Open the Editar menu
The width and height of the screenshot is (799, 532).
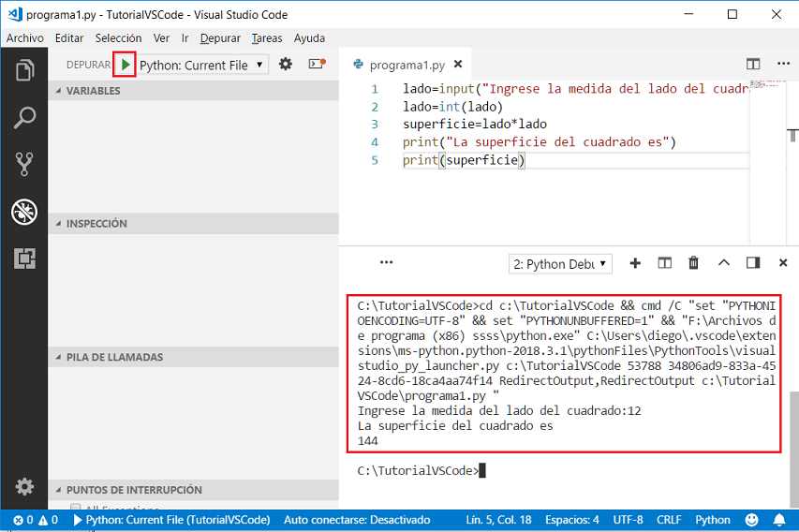[x=69, y=38]
